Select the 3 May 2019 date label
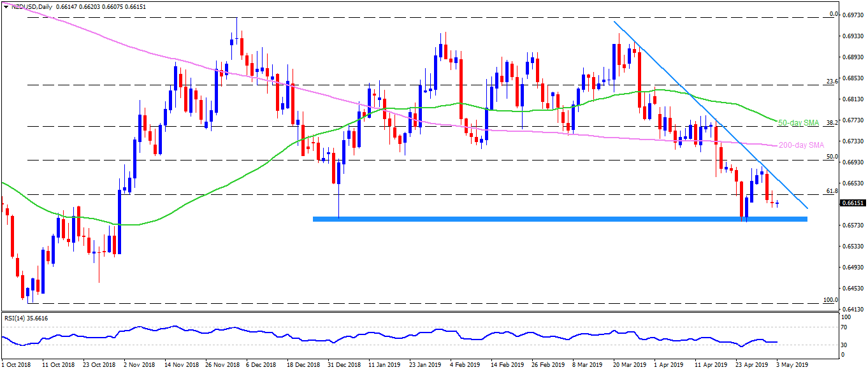 tap(793, 366)
